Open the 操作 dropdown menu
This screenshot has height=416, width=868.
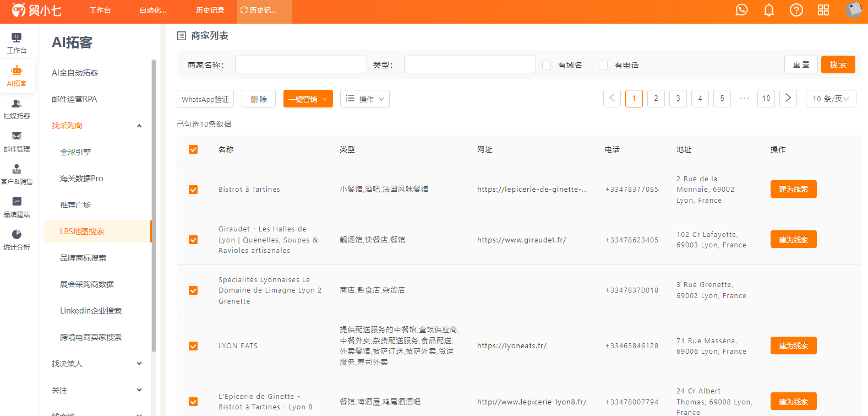(365, 99)
